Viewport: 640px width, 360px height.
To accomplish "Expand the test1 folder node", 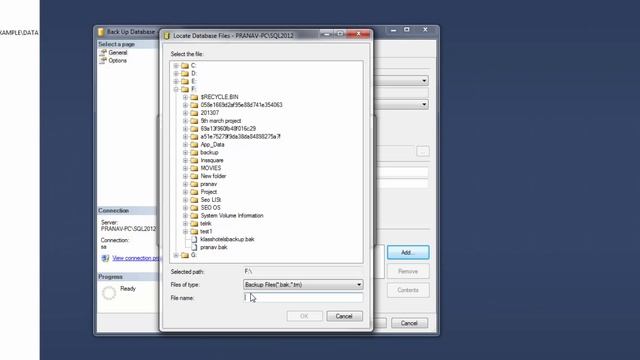I will click(185, 231).
